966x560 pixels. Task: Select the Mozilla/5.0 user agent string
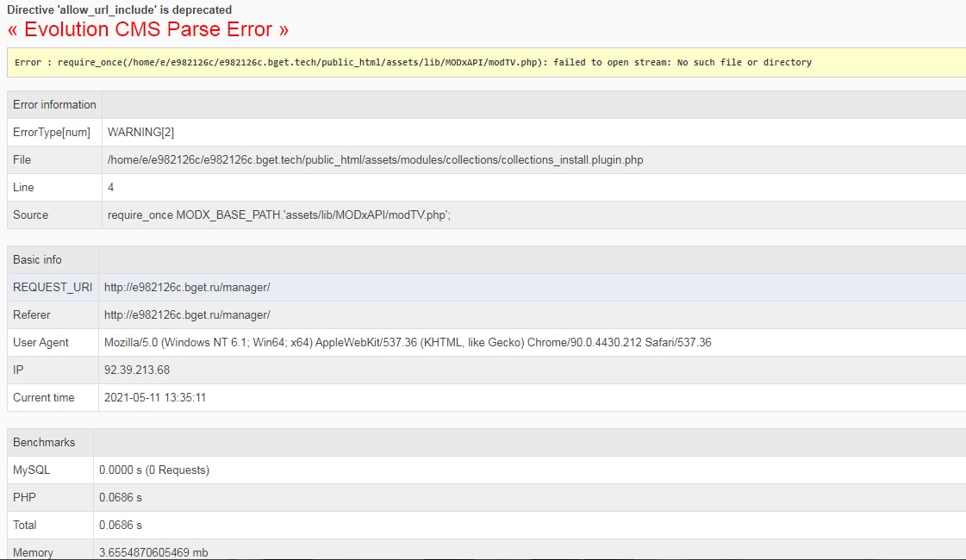pyautogui.click(x=408, y=343)
